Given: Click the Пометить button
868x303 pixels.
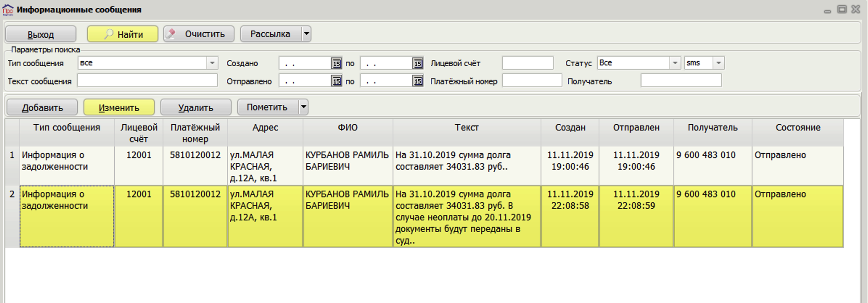Looking at the screenshot, I should 268,107.
